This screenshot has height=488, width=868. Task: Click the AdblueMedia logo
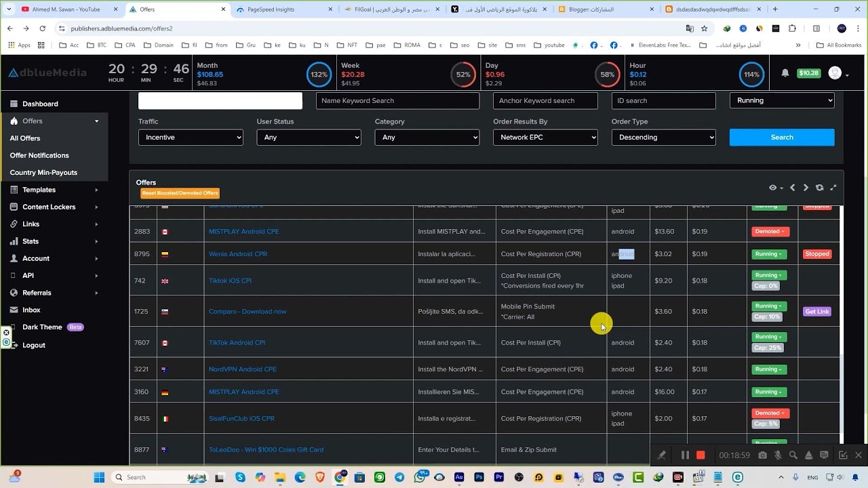tap(47, 73)
